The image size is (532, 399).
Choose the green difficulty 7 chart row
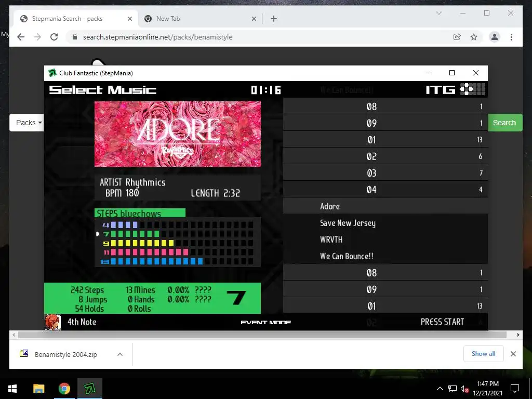pos(178,234)
